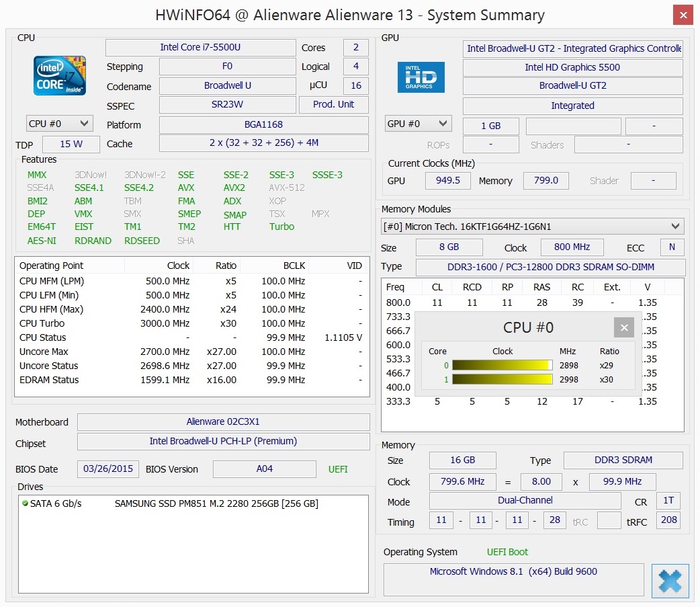
Task: Click the UEFI Boot label
Action: click(x=507, y=552)
